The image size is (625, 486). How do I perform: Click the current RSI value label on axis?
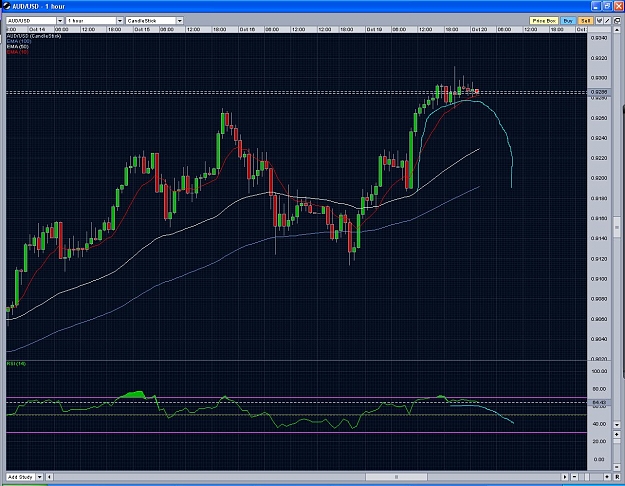[x=599, y=403]
